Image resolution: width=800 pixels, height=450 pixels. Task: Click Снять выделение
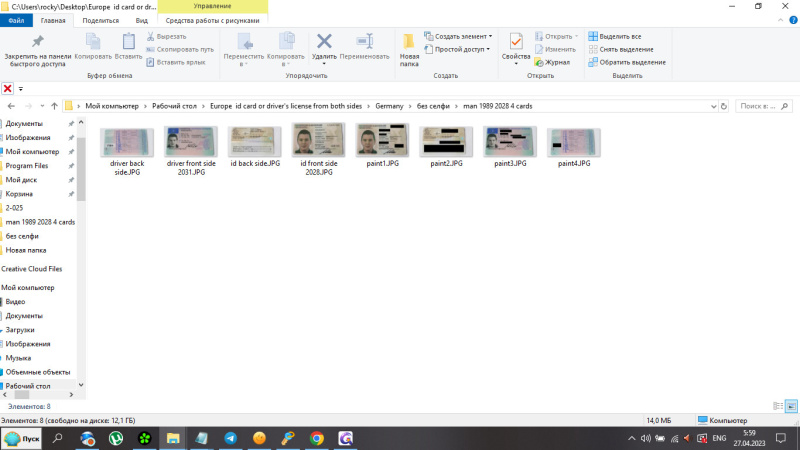point(621,49)
